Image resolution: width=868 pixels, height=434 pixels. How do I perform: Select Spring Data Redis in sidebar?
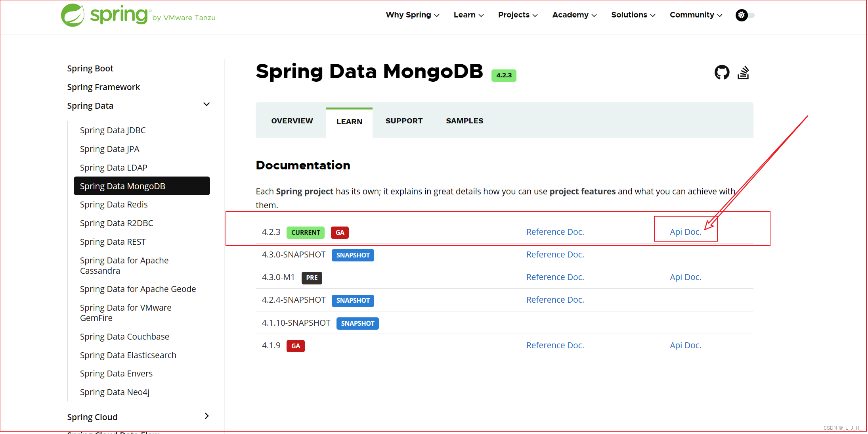tap(114, 205)
